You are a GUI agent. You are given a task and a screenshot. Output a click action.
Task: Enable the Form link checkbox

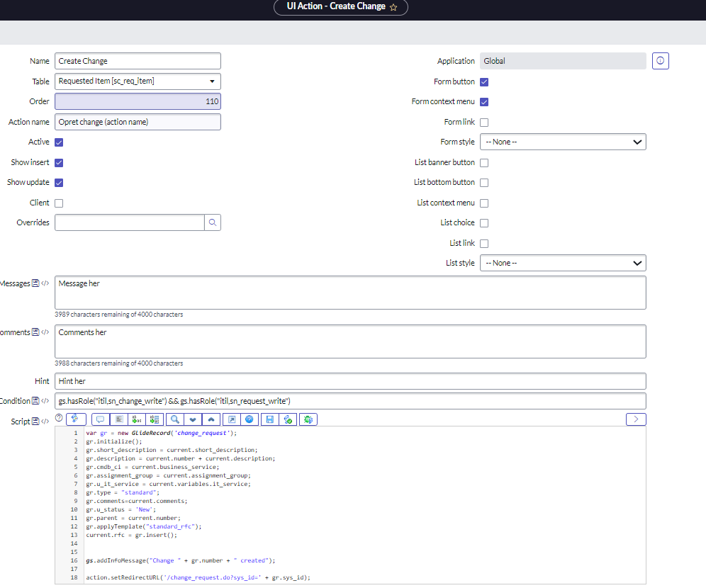483,122
